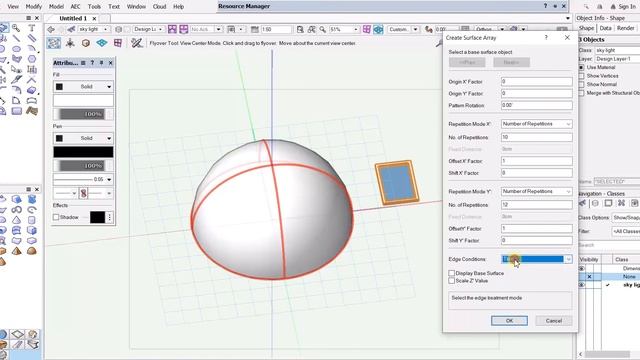The width and height of the screenshot is (640, 360).
Task: Open the Repetition Mode X' dropdown
Action: (536, 124)
